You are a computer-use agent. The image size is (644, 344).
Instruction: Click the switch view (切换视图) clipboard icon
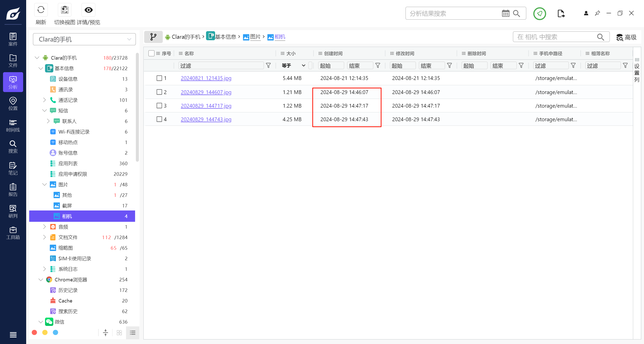click(65, 10)
